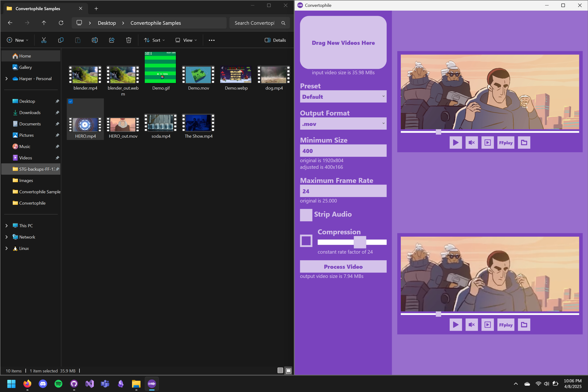Click the Copy icon in Explorer toolbar
The height and width of the screenshot is (392, 588).
pos(61,40)
